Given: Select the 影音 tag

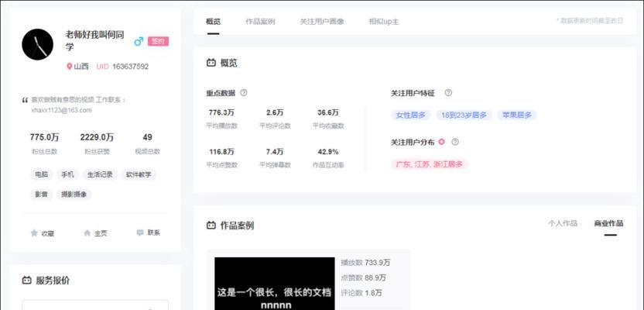Looking at the screenshot, I should 42,194.
